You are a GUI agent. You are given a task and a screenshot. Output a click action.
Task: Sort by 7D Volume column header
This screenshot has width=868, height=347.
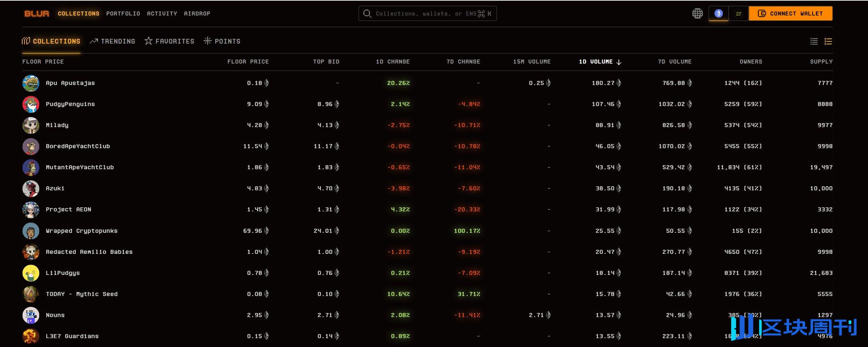(x=675, y=62)
